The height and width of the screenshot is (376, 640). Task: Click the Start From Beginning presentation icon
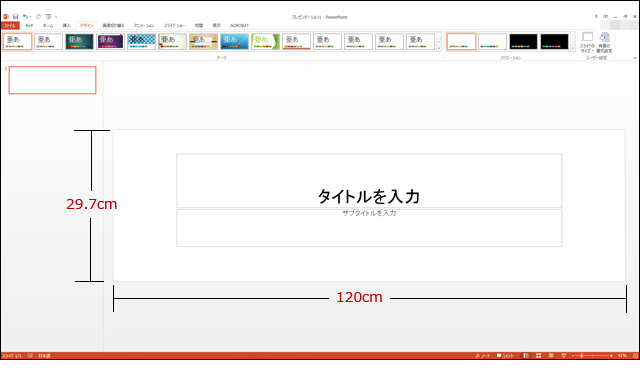48,17
